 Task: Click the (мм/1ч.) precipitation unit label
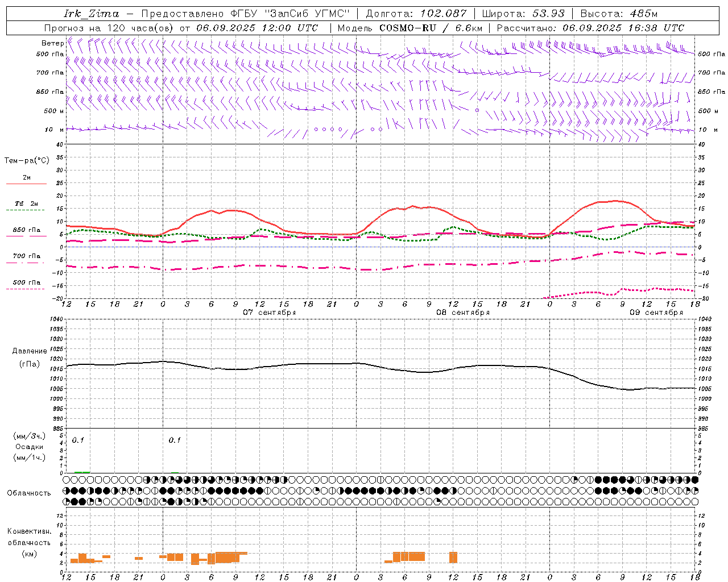coord(29,458)
